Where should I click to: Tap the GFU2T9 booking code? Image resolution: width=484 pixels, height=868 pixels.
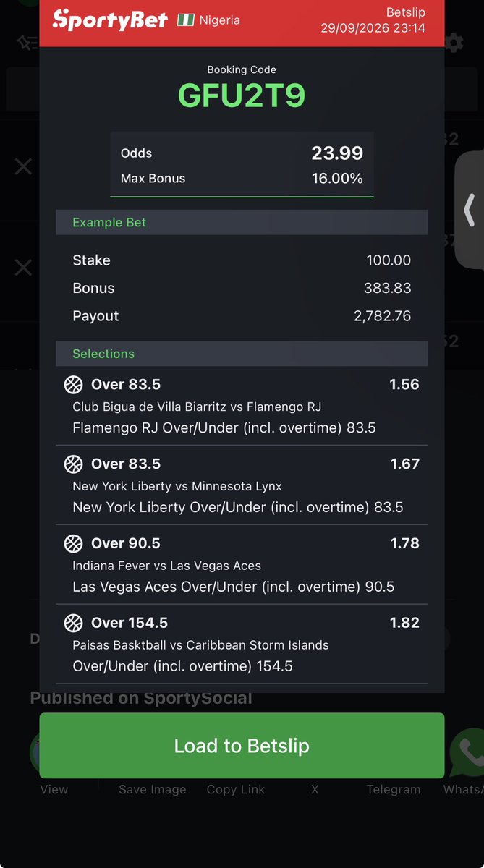tap(242, 95)
